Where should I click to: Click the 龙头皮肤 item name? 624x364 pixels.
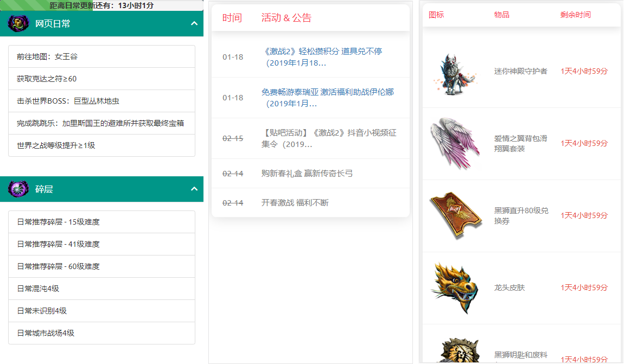pos(510,288)
